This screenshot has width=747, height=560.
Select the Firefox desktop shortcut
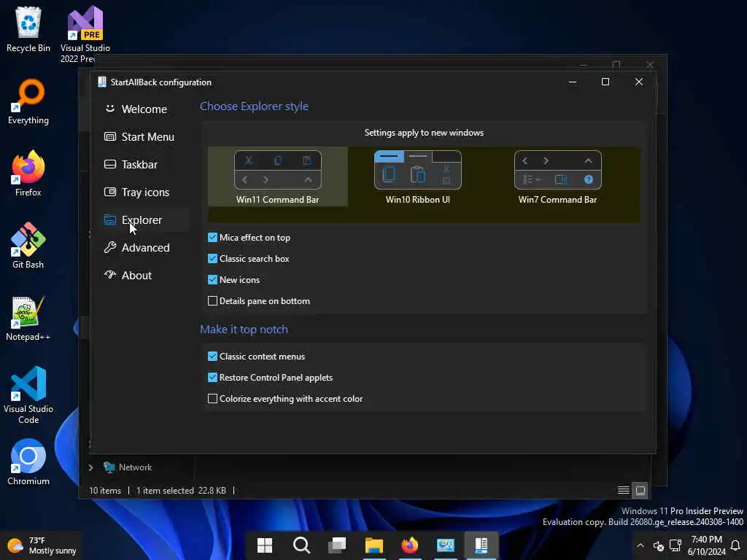pyautogui.click(x=28, y=174)
